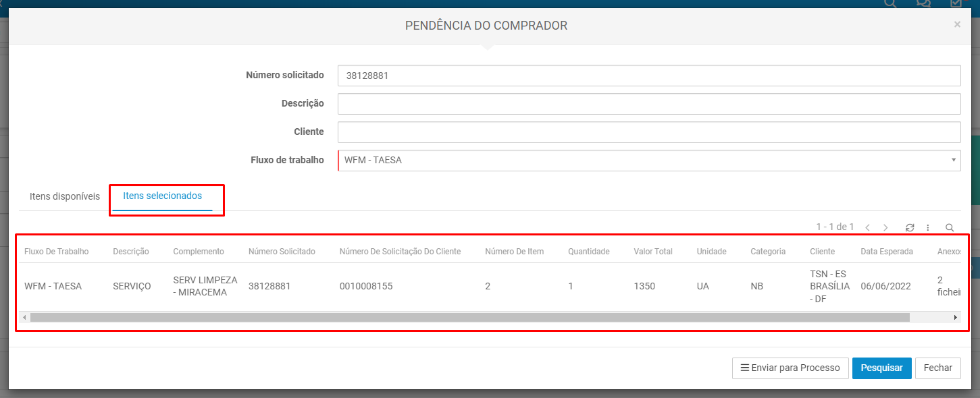Click the Fechar button
Viewport: 980px width, 398px height.
(x=938, y=368)
